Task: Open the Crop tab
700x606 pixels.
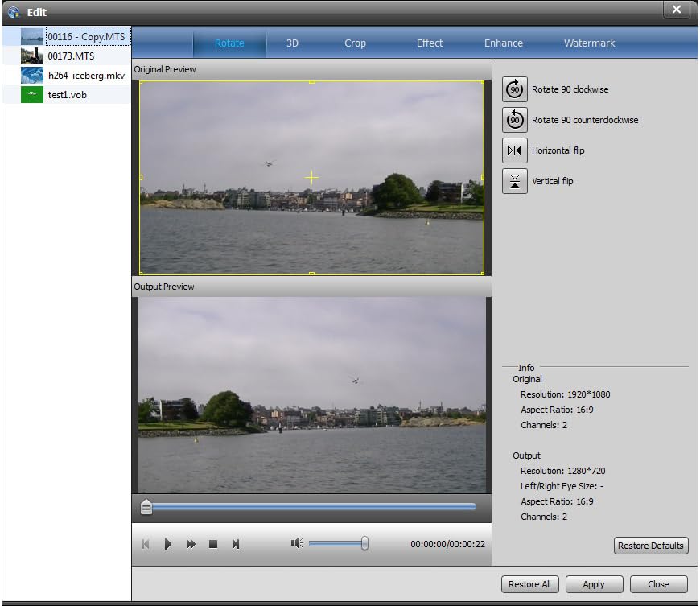Action: point(355,43)
